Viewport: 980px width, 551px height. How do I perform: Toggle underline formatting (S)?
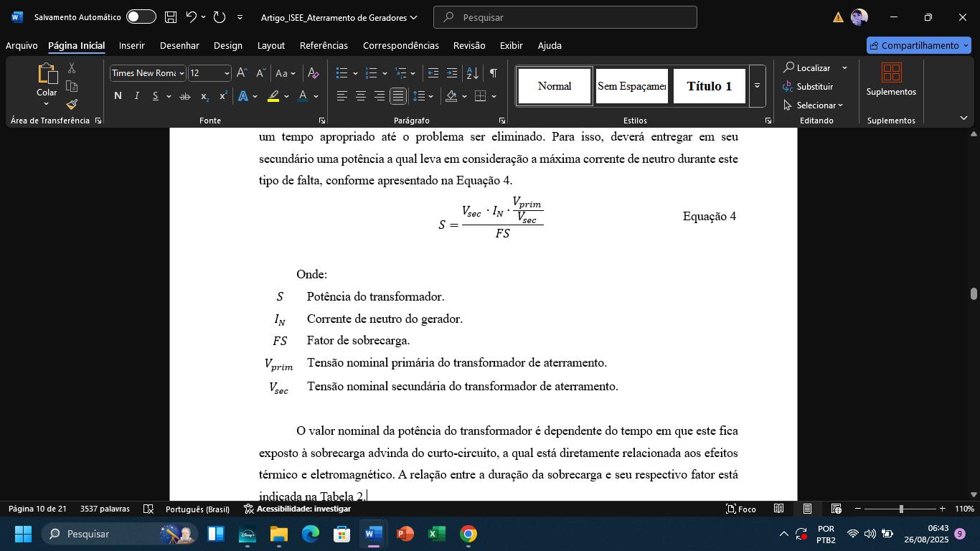(155, 96)
